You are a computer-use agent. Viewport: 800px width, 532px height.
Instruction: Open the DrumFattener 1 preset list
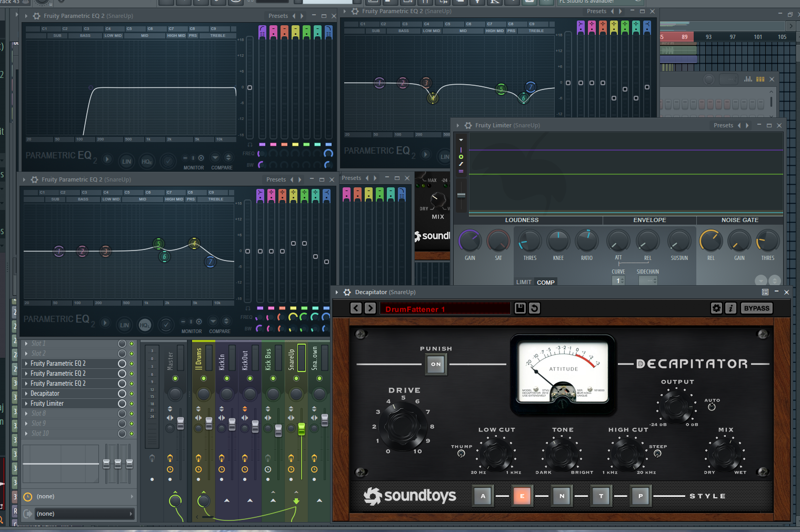(x=445, y=309)
